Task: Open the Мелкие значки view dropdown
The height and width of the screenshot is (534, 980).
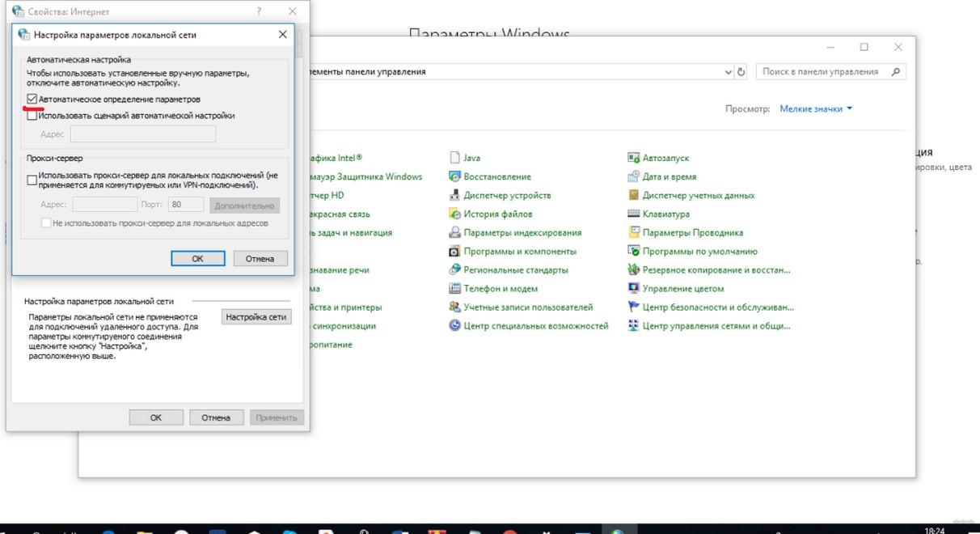Action: 816,108
